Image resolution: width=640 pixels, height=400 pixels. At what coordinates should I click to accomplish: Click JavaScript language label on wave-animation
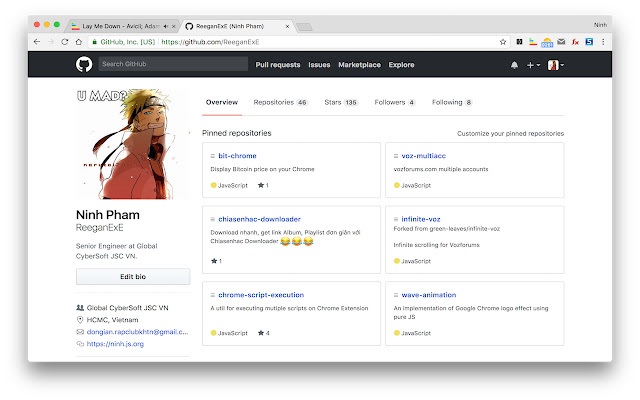click(x=416, y=333)
